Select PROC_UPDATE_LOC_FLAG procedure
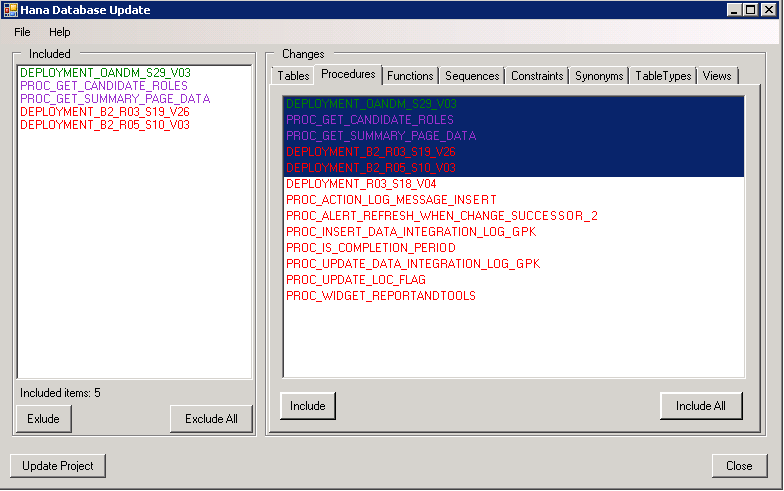This screenshot has width=784, height=491. click(514, 280)
